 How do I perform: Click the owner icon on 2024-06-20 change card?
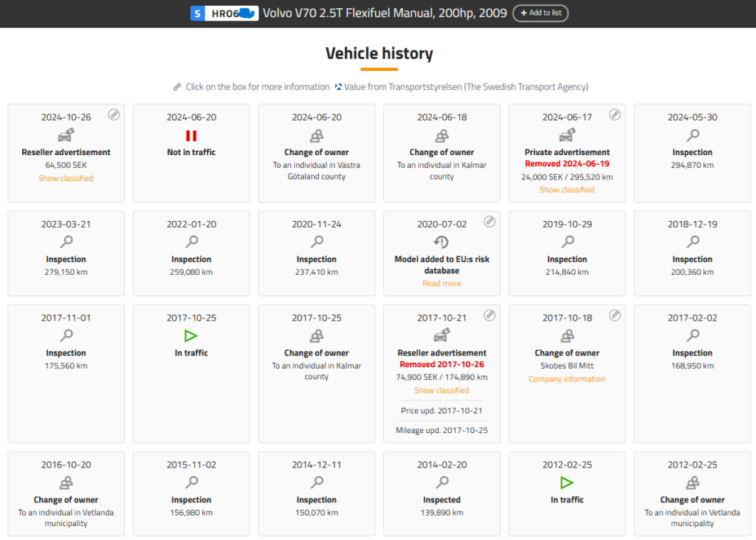(x=316, y=135)
